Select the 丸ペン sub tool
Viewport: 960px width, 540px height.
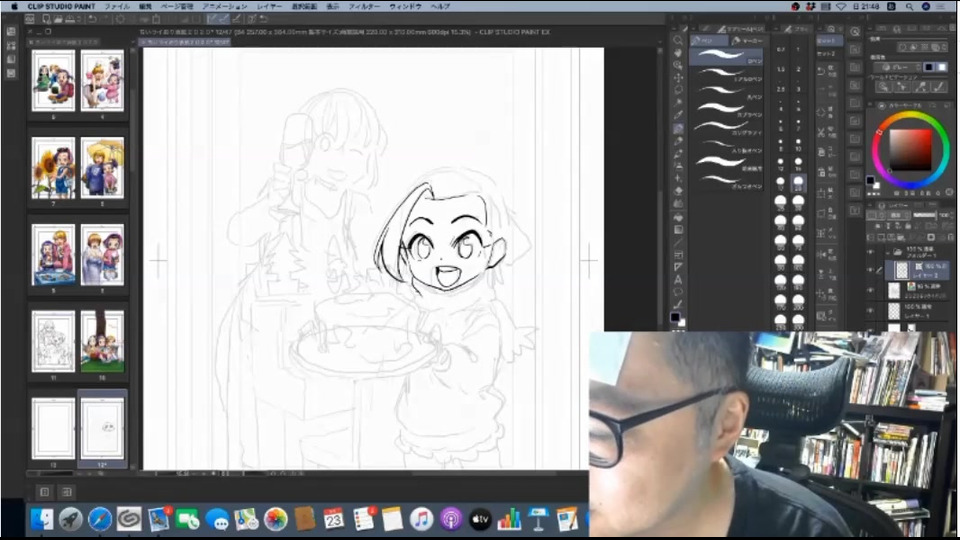(727, 91)
